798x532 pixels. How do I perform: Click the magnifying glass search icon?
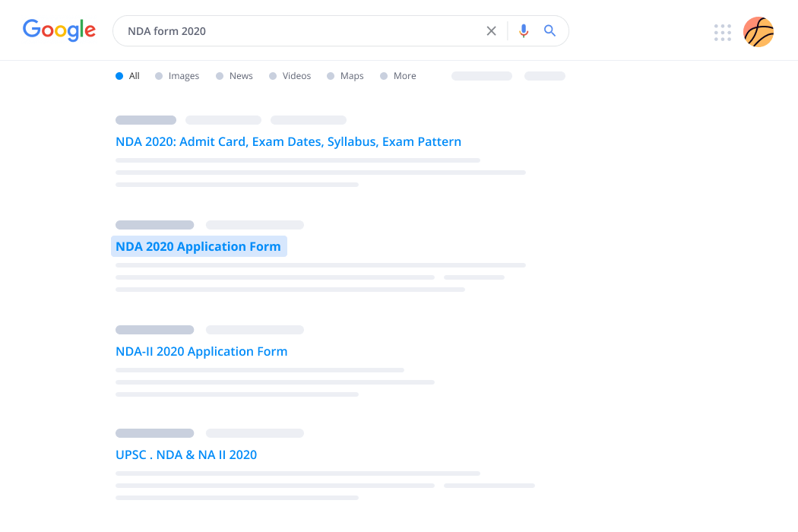pyautogui.click(x=549, y=31)
